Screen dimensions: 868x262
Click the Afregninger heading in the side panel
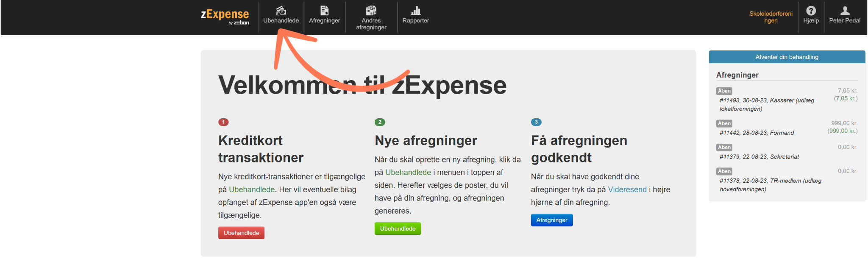click(737, 75)
